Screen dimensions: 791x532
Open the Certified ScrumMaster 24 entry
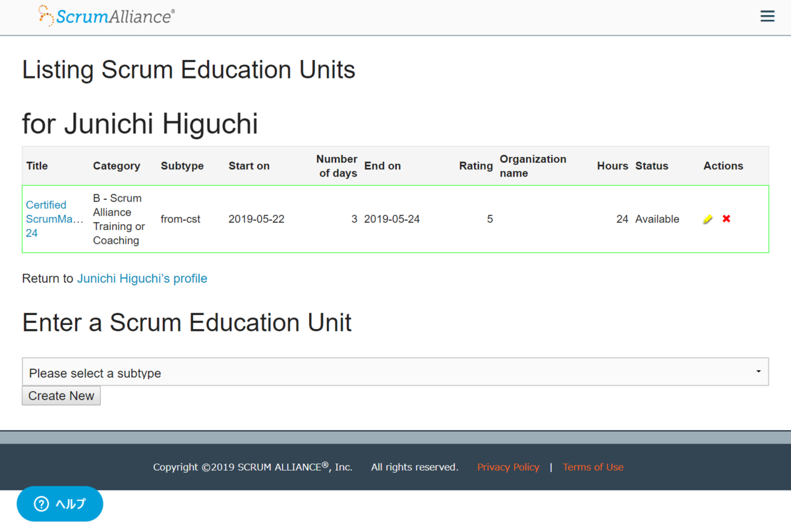tap(55, 219)
